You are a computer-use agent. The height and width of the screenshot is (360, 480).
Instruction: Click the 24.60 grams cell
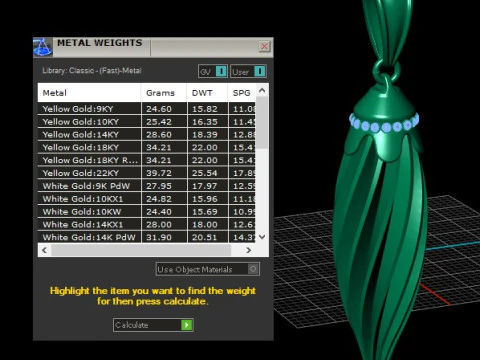[x=164, y=109]
